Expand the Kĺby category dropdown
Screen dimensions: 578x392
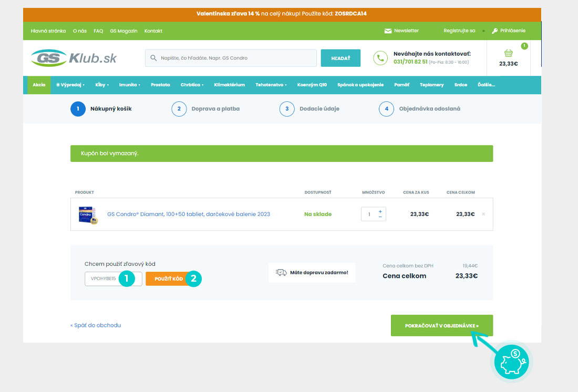pyautogui.click(x=102, y=85)
